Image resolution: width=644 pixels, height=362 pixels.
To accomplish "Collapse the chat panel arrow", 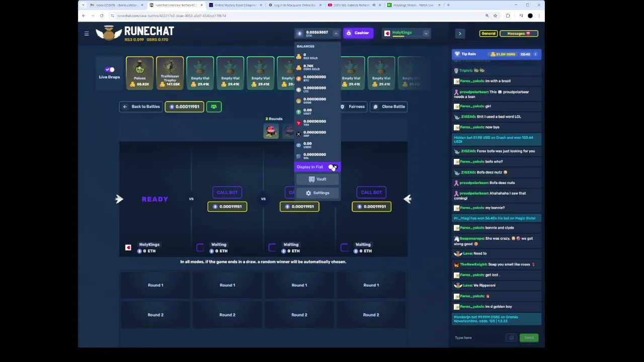I will tap(459, 34).
